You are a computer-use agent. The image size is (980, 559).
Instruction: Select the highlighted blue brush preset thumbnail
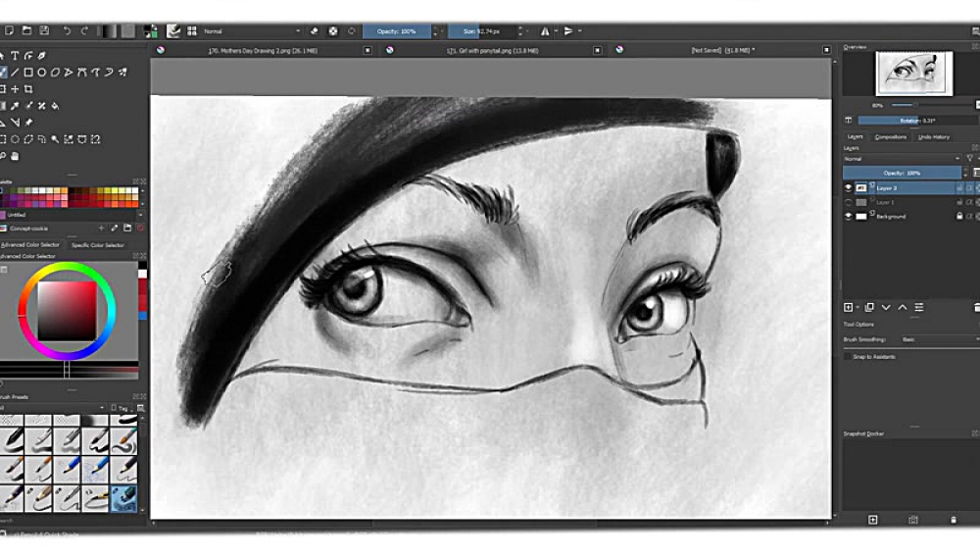coord(123,500)
